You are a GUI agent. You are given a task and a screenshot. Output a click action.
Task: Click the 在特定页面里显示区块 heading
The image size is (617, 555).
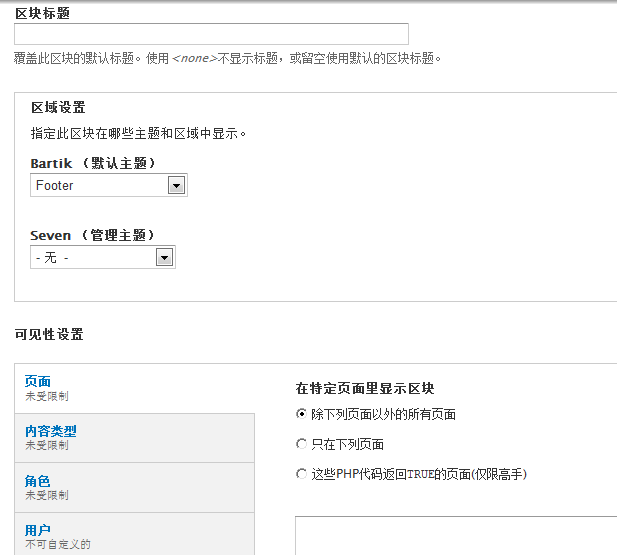pyautogui.click(x=365, y=388)
